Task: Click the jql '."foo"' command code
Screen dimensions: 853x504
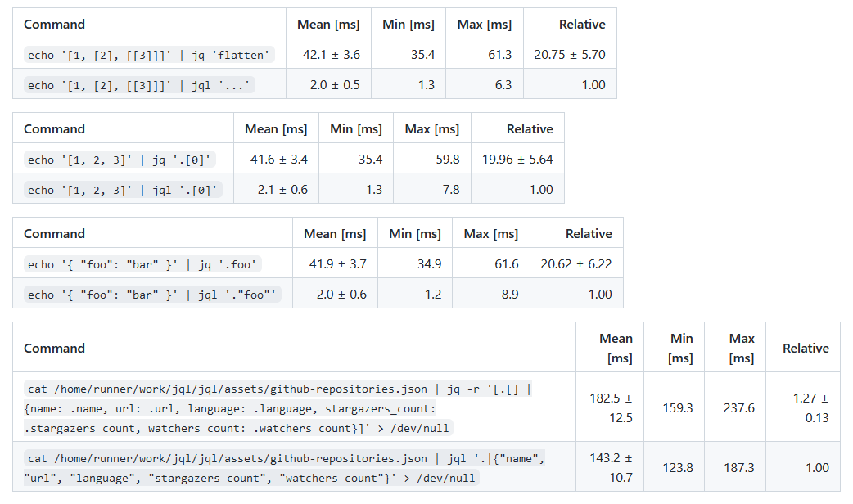Action: [152, 295]
